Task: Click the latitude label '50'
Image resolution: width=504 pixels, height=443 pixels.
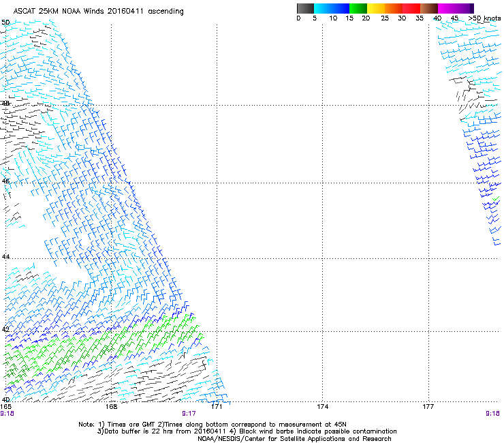Action: [x=5, y=22]
